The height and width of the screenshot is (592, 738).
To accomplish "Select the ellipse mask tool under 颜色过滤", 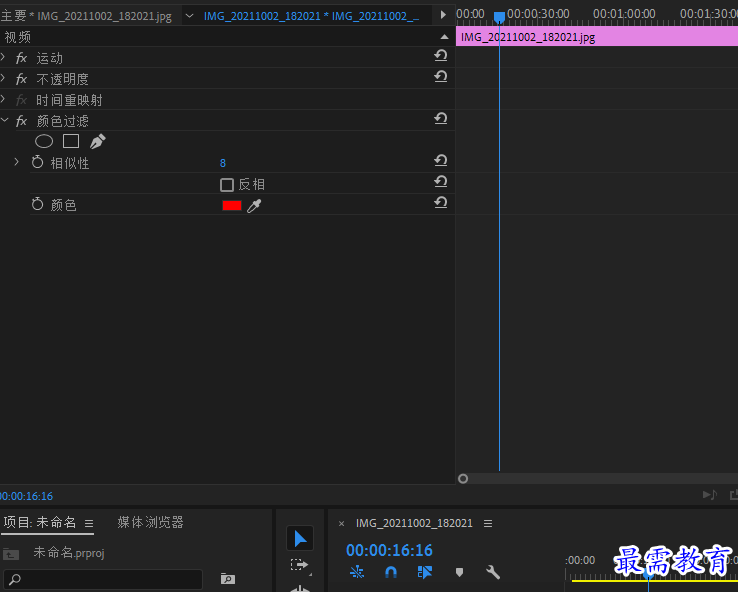I will point(44,141).
